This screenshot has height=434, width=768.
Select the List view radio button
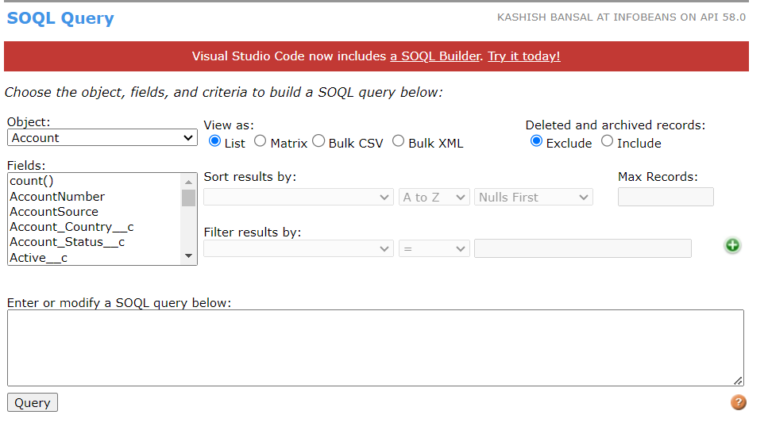pos(214,142)
